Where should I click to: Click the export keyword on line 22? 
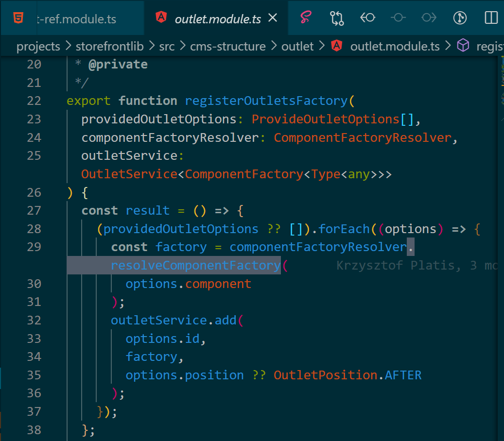(x=88, y=101)
